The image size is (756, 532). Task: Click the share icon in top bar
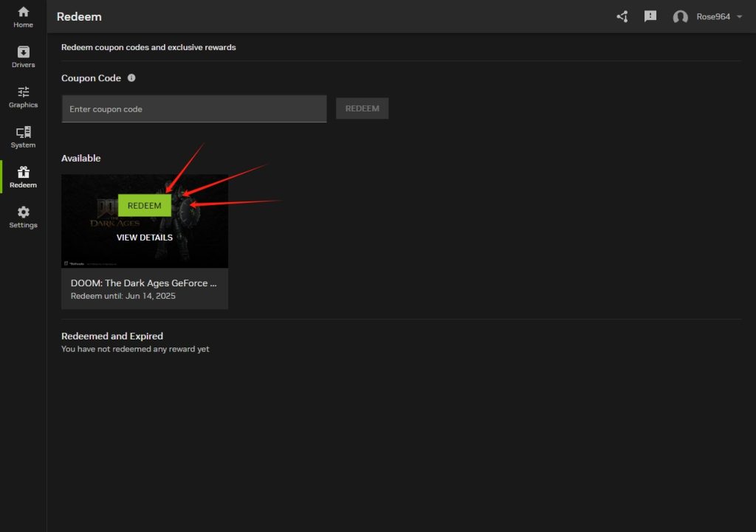[x=622, y=17]
